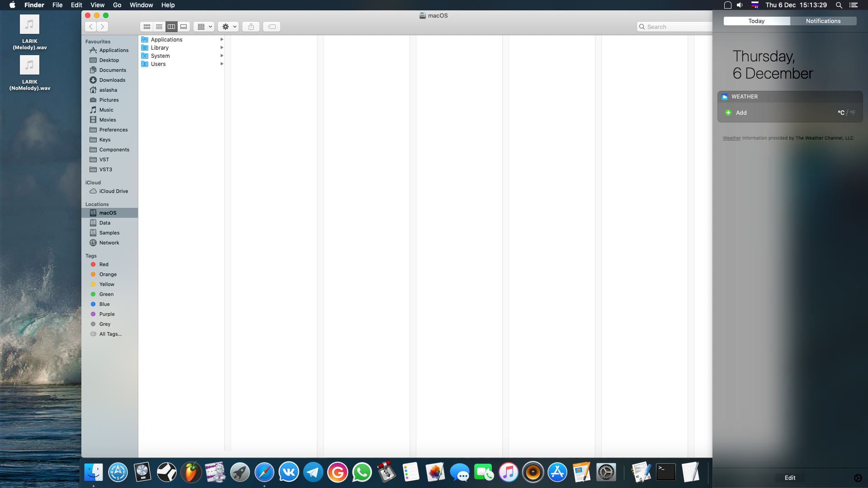Expand the Applications folder arrow
The image size is (868, 488).
pos(222,40)
